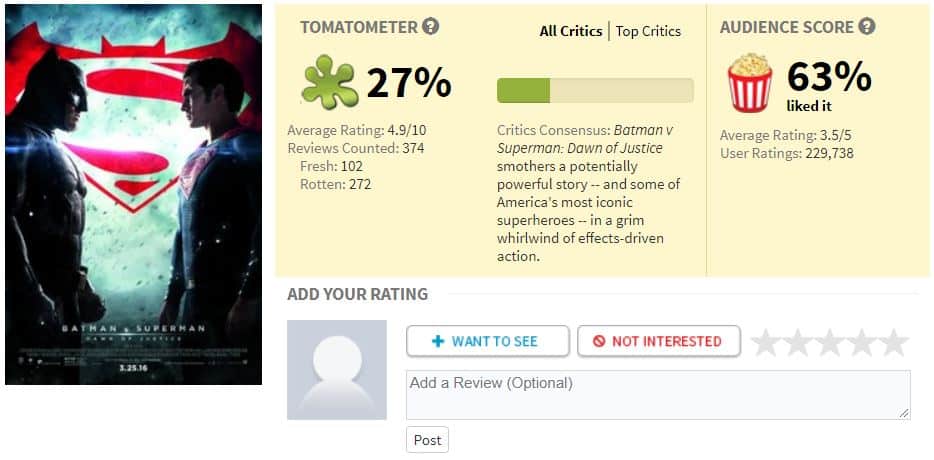Click the popcorn bucket icon

tap(749, 82)
